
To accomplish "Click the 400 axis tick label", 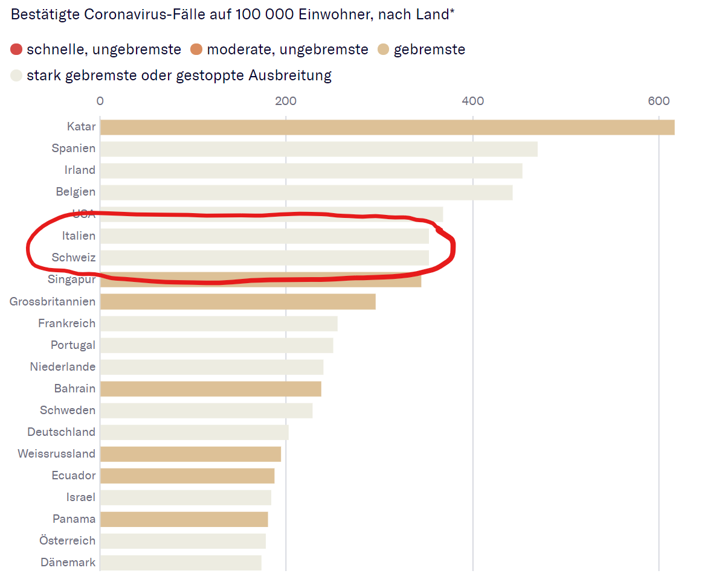I will 472,101.
